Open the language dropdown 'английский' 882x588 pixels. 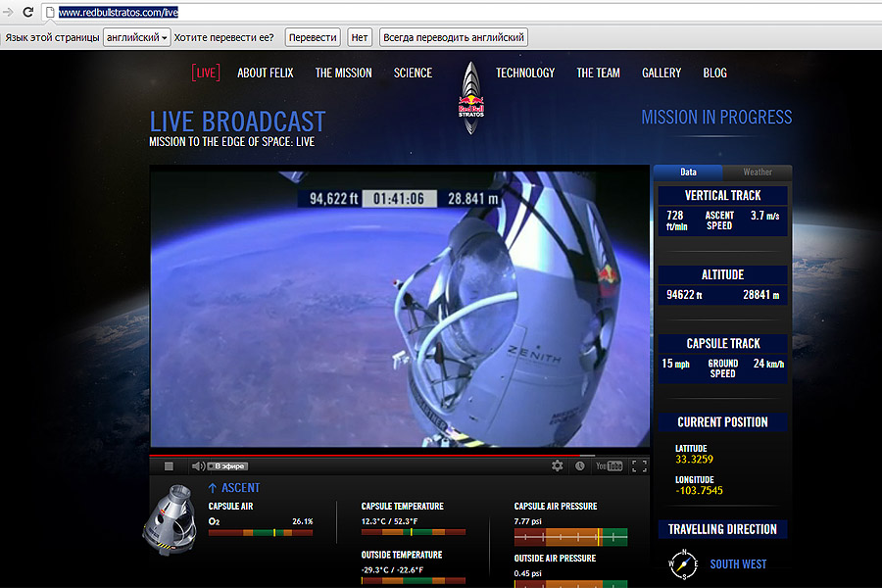(136, 37)
